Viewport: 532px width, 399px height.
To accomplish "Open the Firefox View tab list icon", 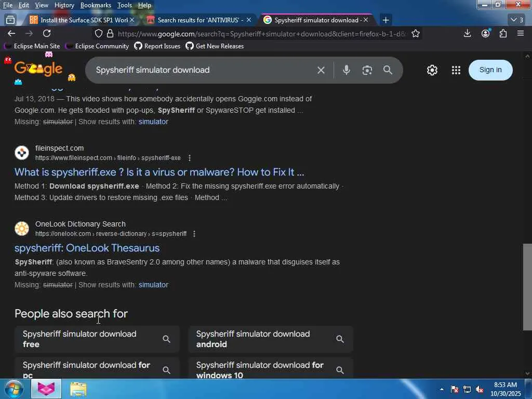I will pyautogui.click(x=10, y=20).
